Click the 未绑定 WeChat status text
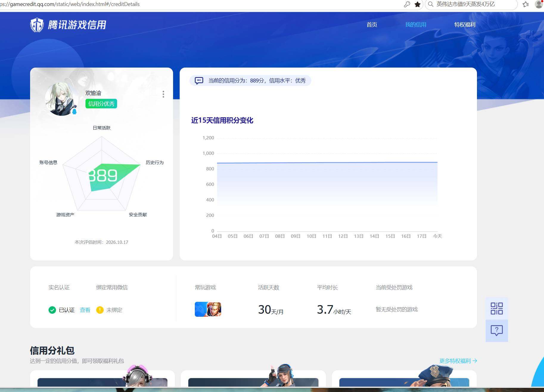Screen dimensions: 544x392 pos(114,310)
